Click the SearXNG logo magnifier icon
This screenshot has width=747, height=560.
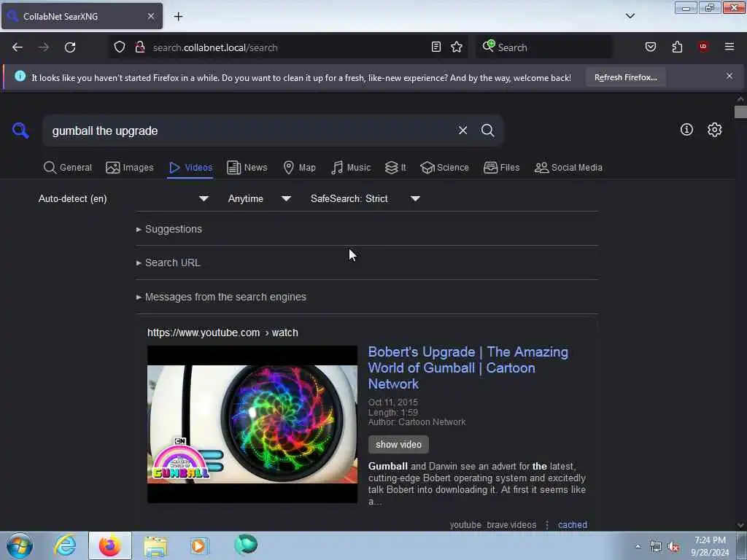pyautogui.click(x=20, y=130)
